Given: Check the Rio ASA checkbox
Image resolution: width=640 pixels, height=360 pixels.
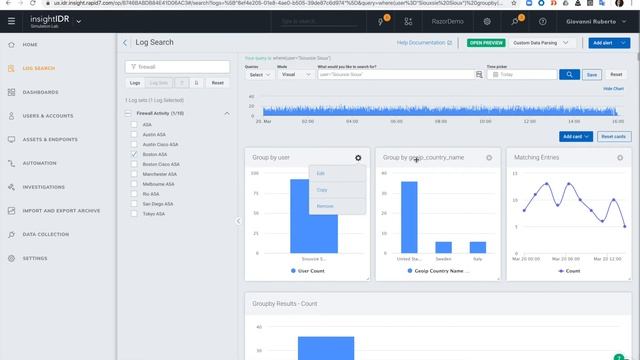Looking at the screenshot, I should click(x=134, y=194).
